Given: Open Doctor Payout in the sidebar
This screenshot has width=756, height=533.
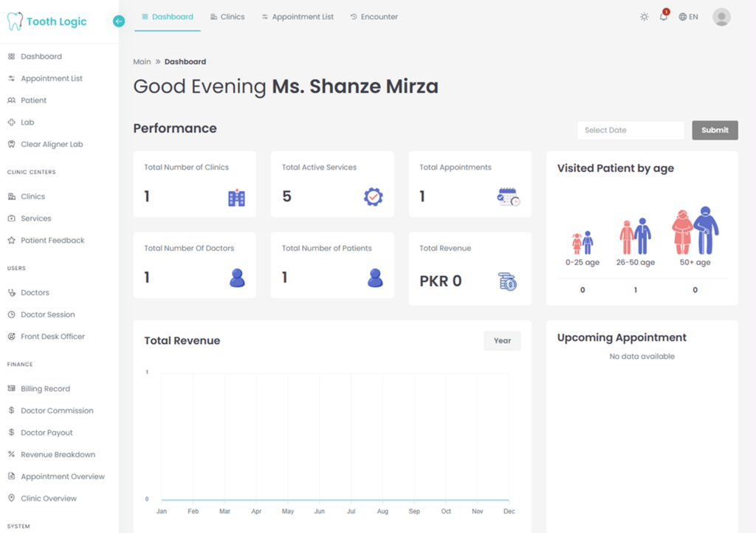Looking at the screenshot, I should 40,433.
